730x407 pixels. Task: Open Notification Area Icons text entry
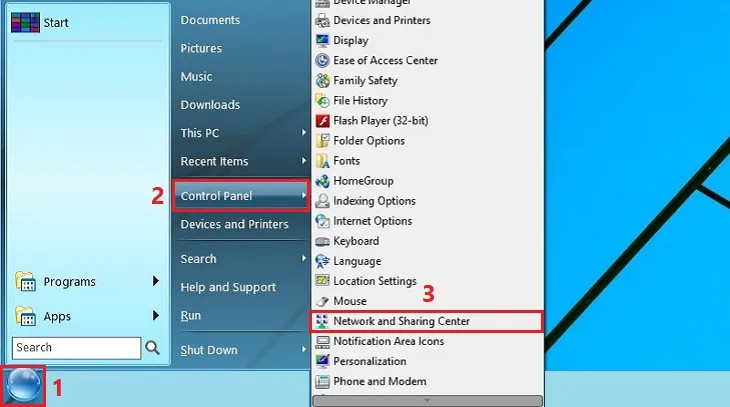(388, 341)
